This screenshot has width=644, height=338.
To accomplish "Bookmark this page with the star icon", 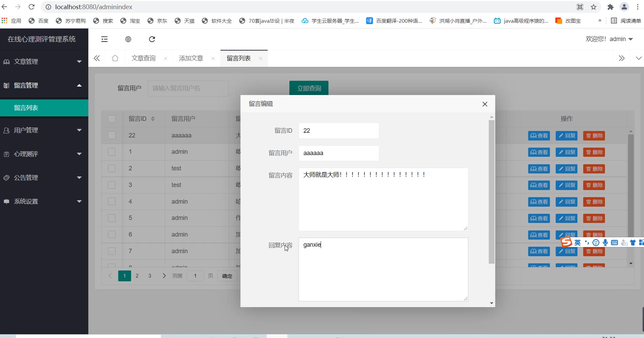I will pos(593,7).
